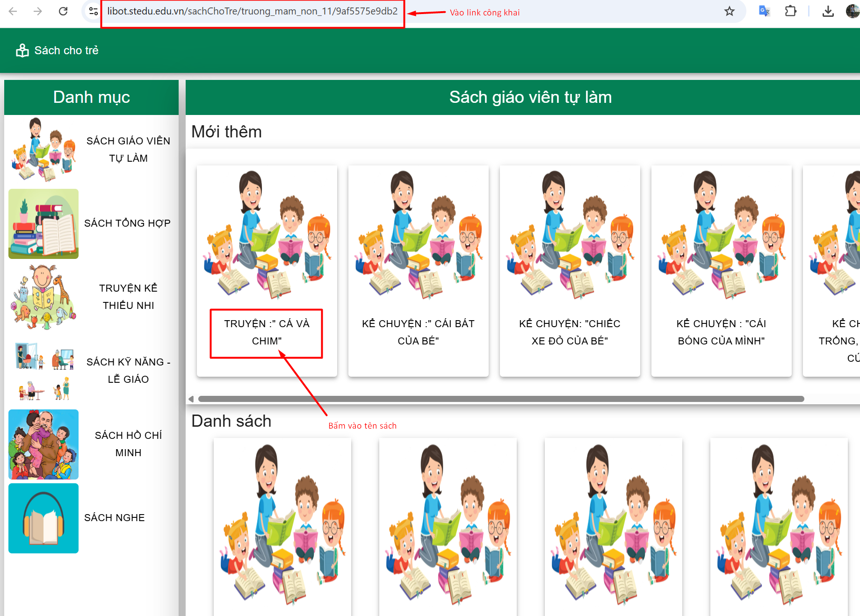Click the scrollbar left arrow in Mới thêm
Image resolution: width=860 pixels, height=616 pixels.
pos(191,399)
